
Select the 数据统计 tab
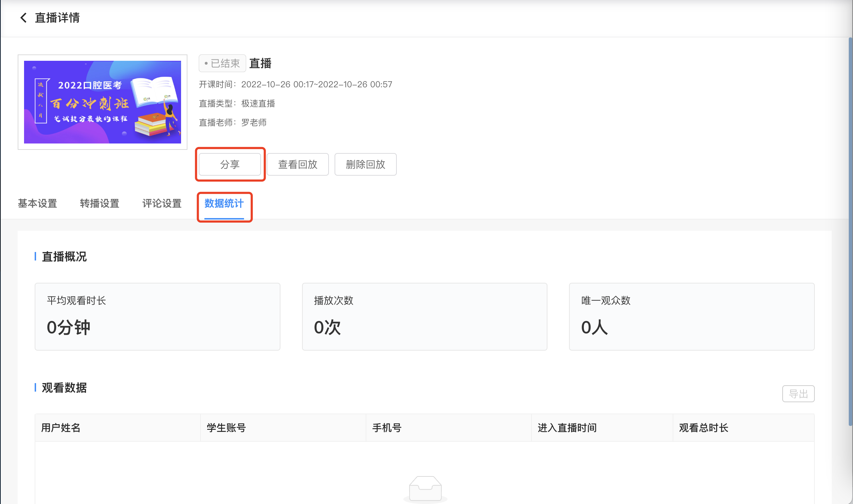point(224,204)
